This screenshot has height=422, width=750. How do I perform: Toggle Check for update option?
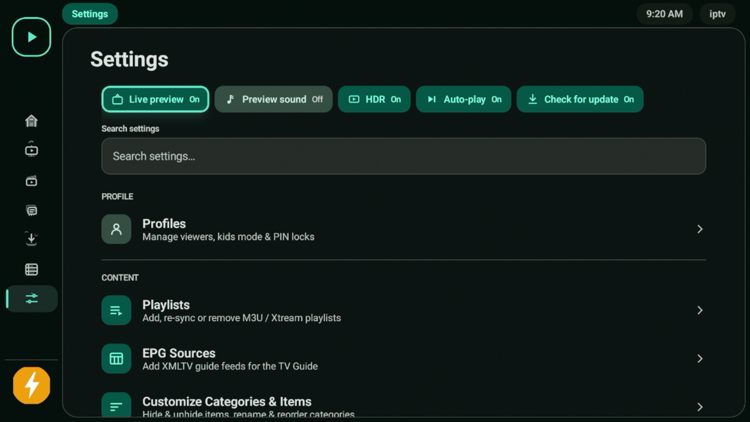click(580, 99)
